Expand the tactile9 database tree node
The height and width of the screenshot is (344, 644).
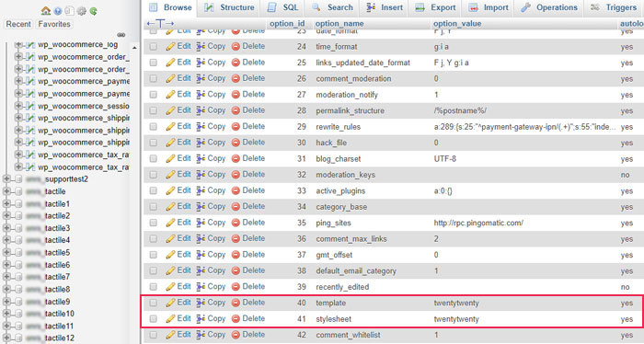[x=6, y=302]
